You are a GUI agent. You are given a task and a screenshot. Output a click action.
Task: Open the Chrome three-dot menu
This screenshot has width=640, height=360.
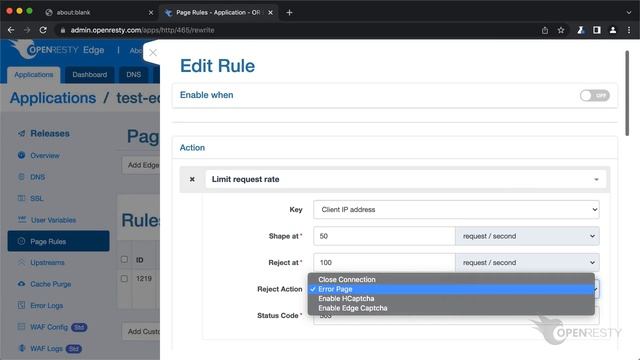(629, 30)
